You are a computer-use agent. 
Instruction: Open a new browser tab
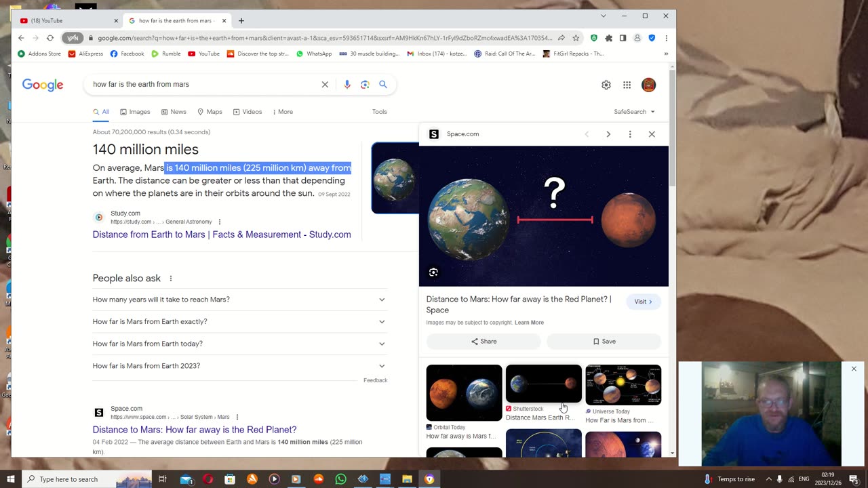coord(241,20)
